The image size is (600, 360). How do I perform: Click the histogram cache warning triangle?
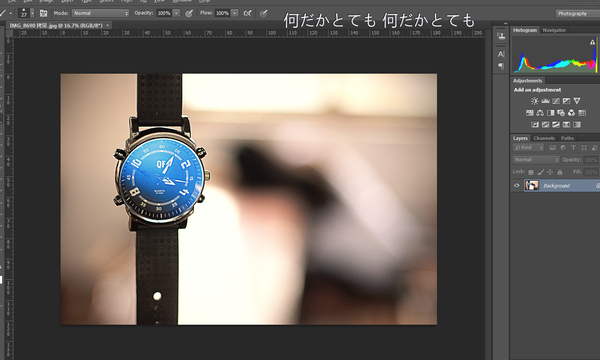tap(592, 42)
